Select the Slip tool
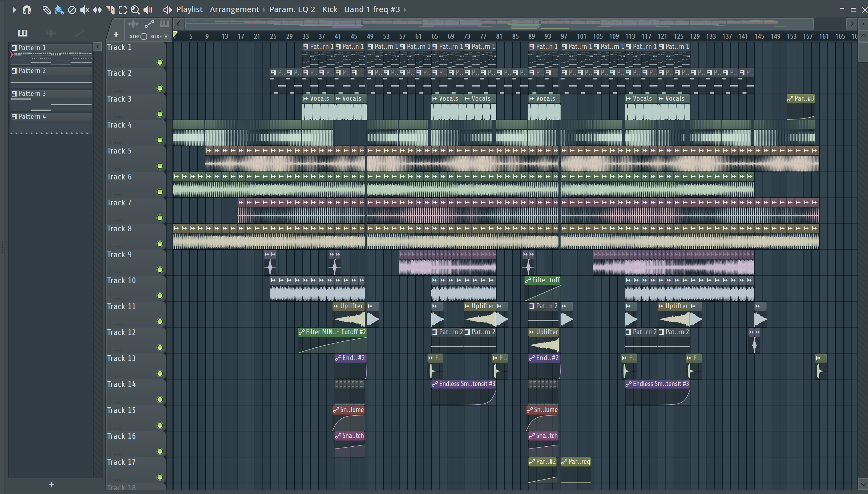 click(97, 10)
